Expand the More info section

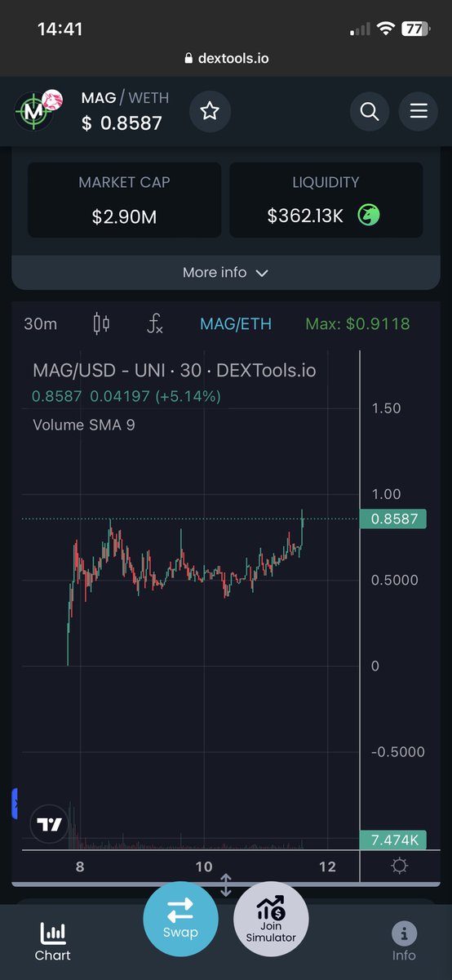226,273
